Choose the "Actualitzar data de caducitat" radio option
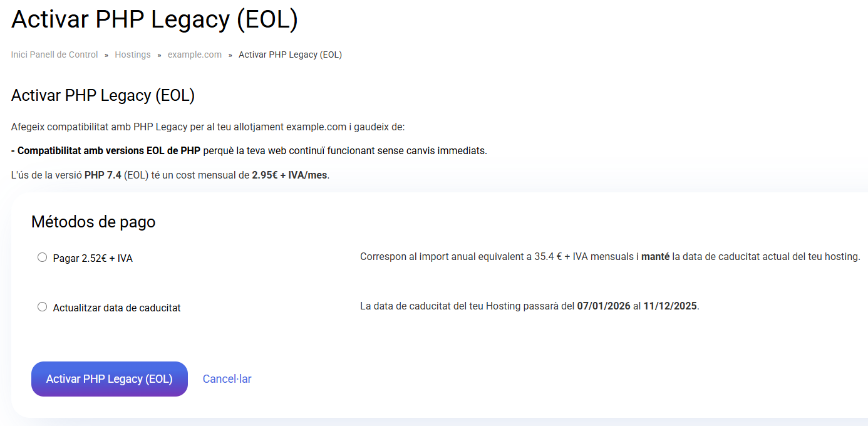Screen dimensions: 868x426 click(42, 307)
